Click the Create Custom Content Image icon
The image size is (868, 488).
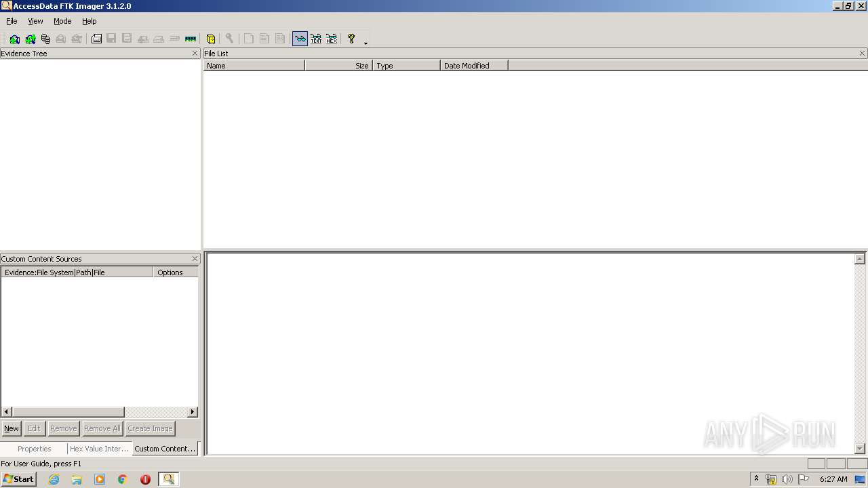pos(158,39)
